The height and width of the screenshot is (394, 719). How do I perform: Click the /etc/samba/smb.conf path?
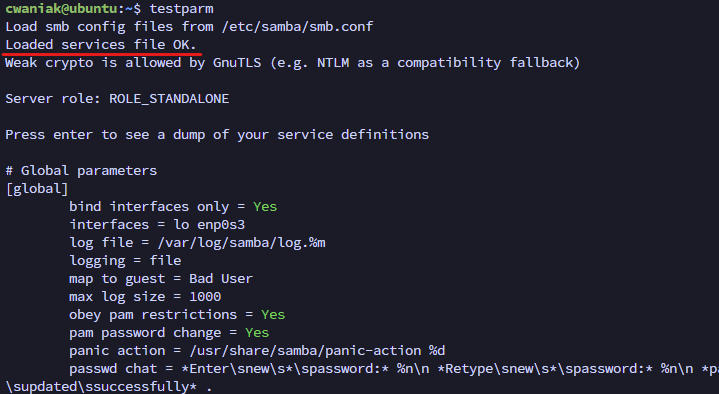(297, 27)
